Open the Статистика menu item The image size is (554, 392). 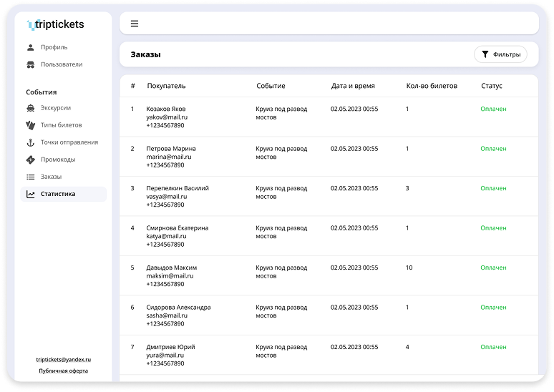[x=58, y=194]
